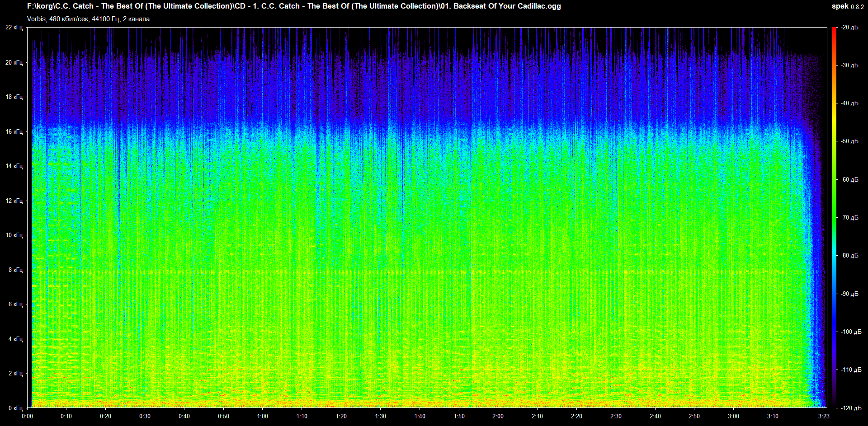868x426 pixels.
Task: Click the 2 кГц frequency axis label
Action: [x=15, y=373]
